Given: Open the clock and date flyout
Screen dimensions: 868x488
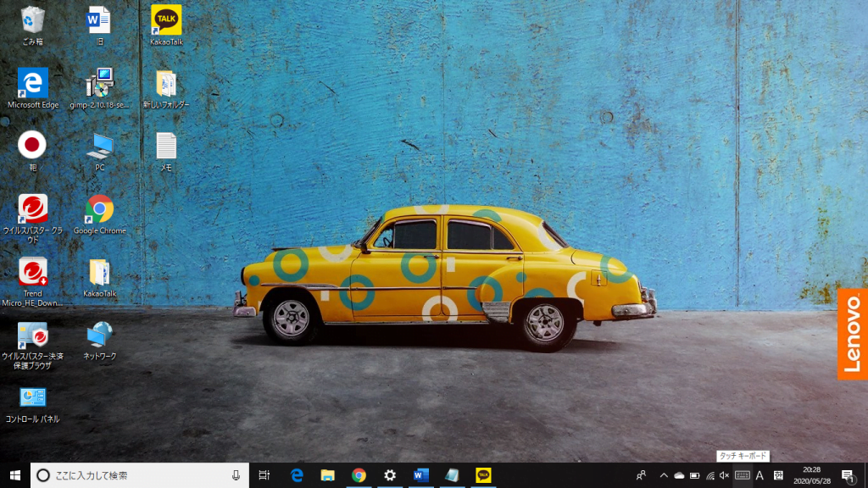Looking at the screenshot, I should [x=811, y=475].
